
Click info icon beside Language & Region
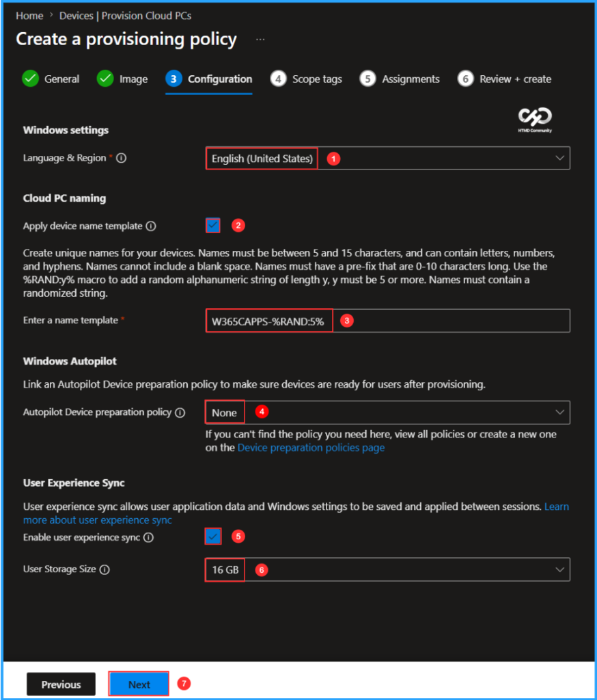coord(122,158)
